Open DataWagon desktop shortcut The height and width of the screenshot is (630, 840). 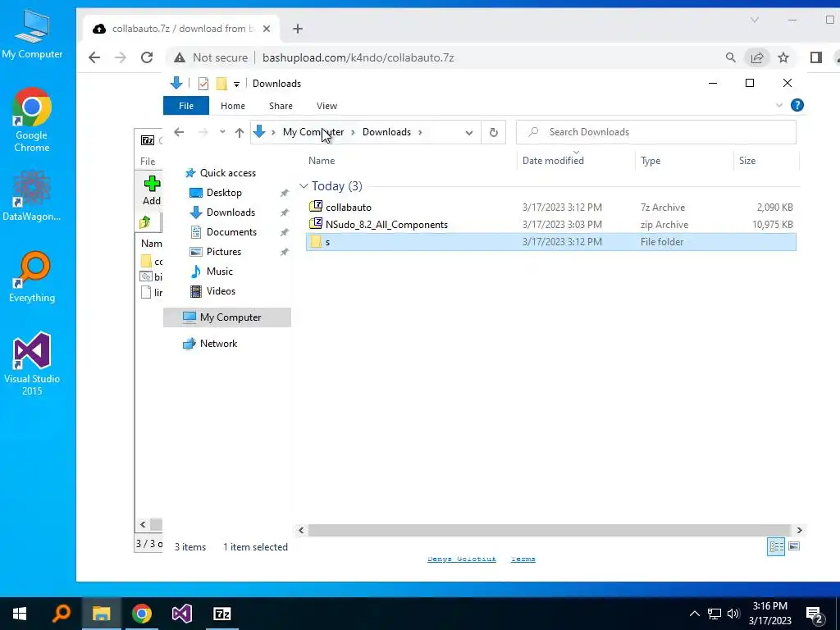32,195
